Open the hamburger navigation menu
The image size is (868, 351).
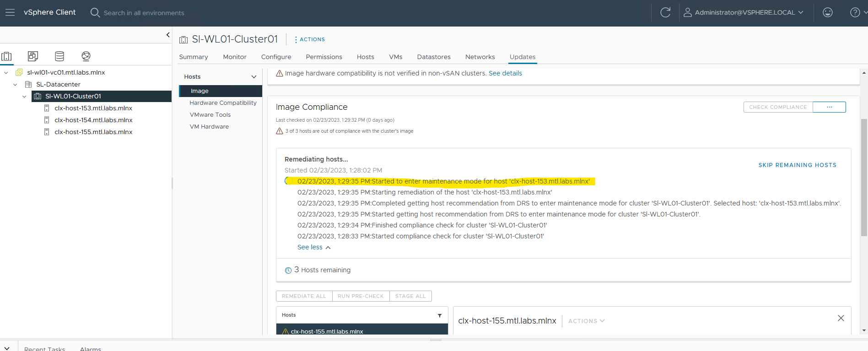coord(10,12)
